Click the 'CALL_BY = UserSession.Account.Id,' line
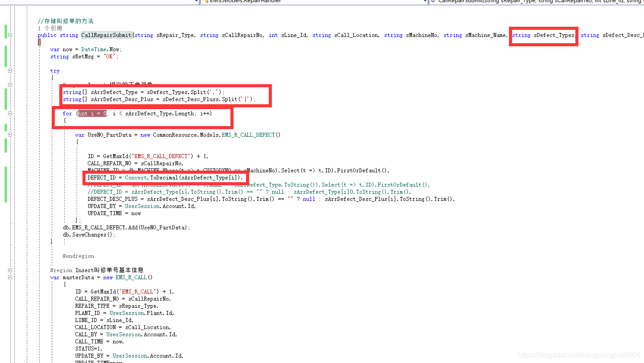The width and height of the screenshot is (644, 363). click(x=126, y=334)
